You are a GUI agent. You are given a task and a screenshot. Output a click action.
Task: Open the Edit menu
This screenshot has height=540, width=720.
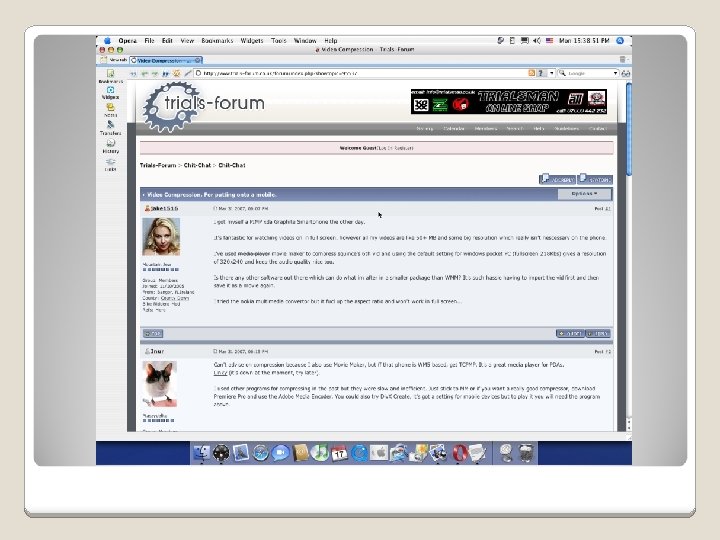pyautogui.click(x=167, y=40)
